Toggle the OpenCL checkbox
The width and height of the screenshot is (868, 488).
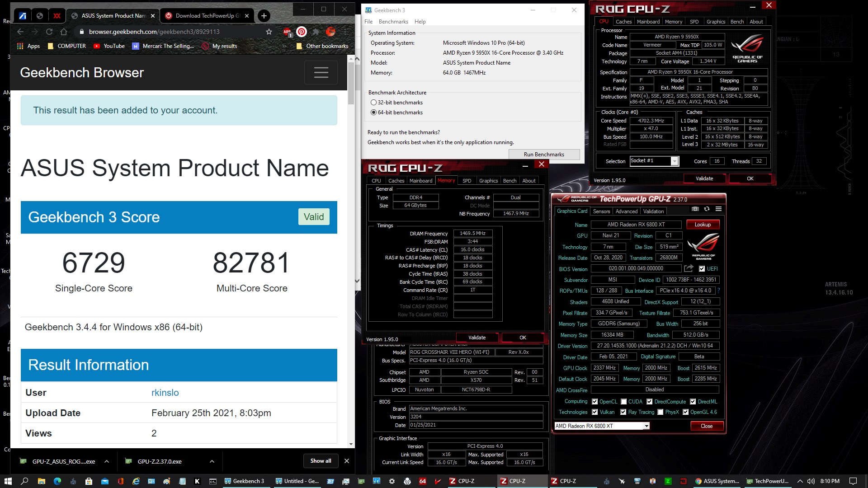click(595, 402)
